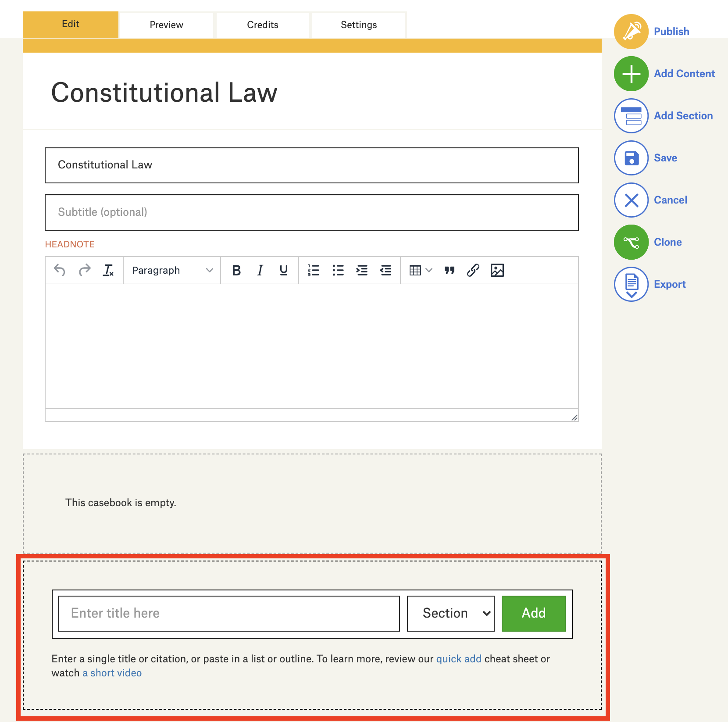Undo the last headnote edit
Viewport: 728px width, 722px height.
point(60,270)
